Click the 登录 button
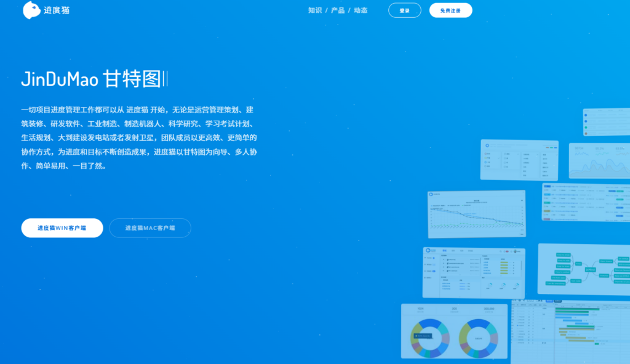630x364 pixels. click(x=404, y=10)
